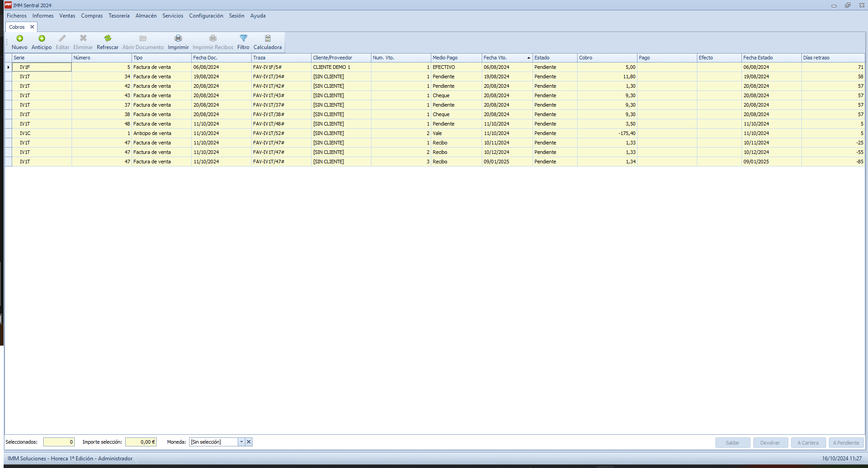Click the A Cartera button

[x=808, y=443]
